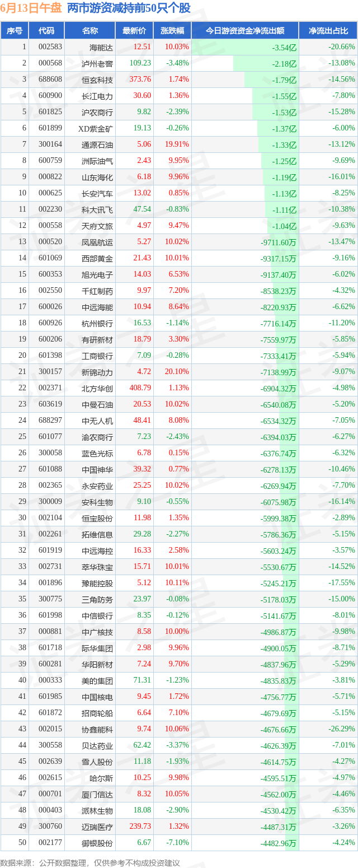Click stock code 300775

[x=50, y=599]
